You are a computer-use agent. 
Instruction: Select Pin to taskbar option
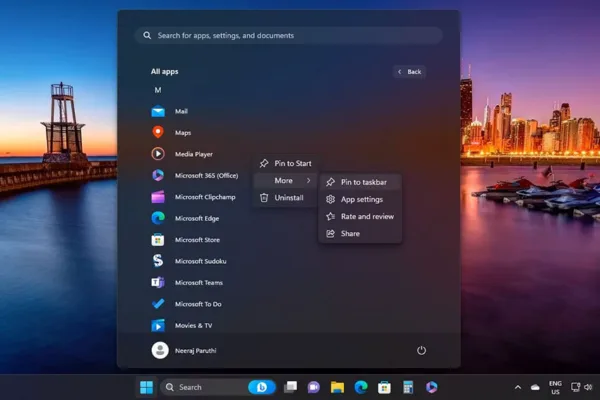(x=360, y=182)
